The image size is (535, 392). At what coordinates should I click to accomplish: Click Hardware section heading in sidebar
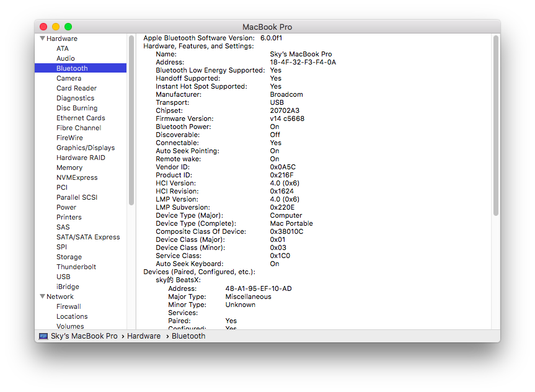pos(62,38)
